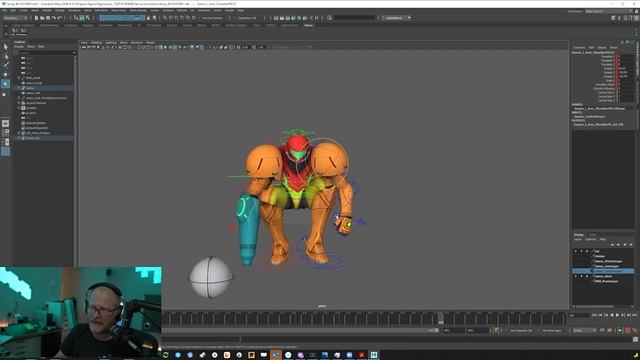Open the viewport Lighting menu
640x360 pixels.
tap(111, 42)
